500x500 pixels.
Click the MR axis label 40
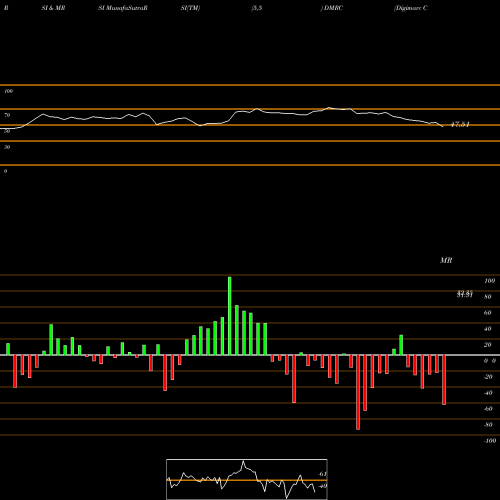[488, 329]
